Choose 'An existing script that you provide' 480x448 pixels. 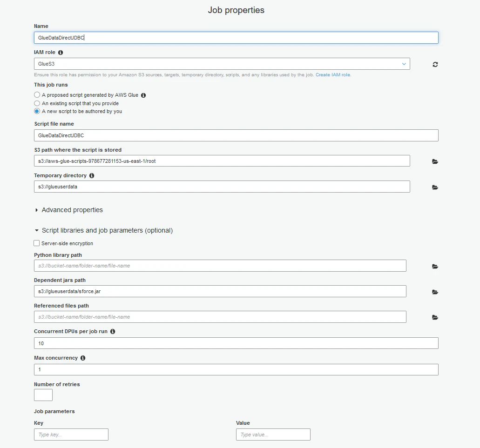(x=37, y=103)
